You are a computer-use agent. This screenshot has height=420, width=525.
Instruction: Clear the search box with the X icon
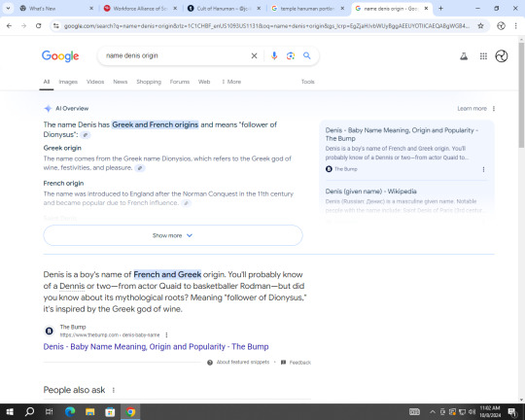(x=254, y=56)
